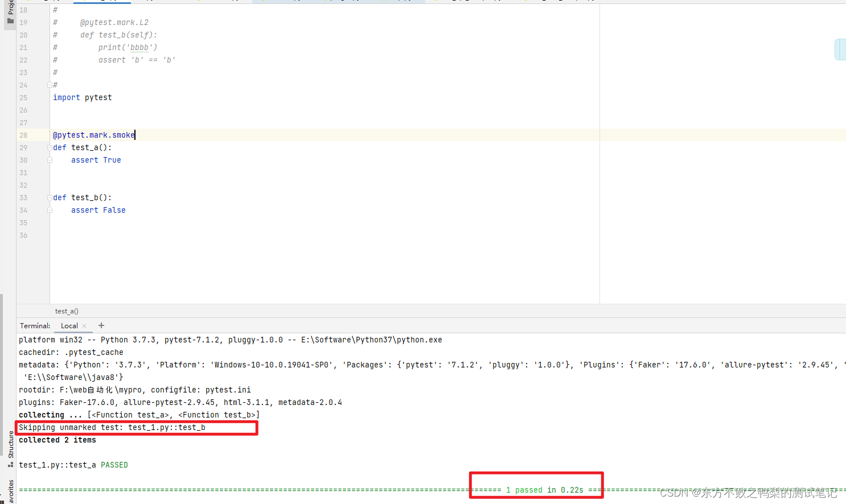Click line number 28 in the gutter
The image size is (846, 504).
pyautogui.click(x=23, y=135)
